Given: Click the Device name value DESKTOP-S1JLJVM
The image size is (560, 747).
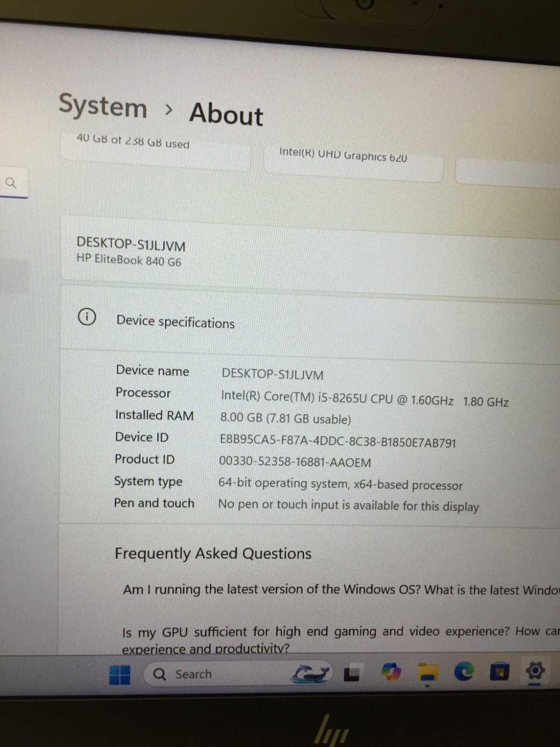Looking at the screenshot, I should [273, 374].
